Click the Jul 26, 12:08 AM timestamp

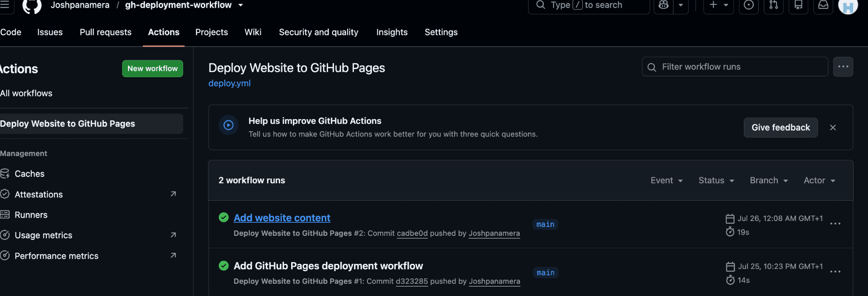pyautogui.click(x=780, y=218)
